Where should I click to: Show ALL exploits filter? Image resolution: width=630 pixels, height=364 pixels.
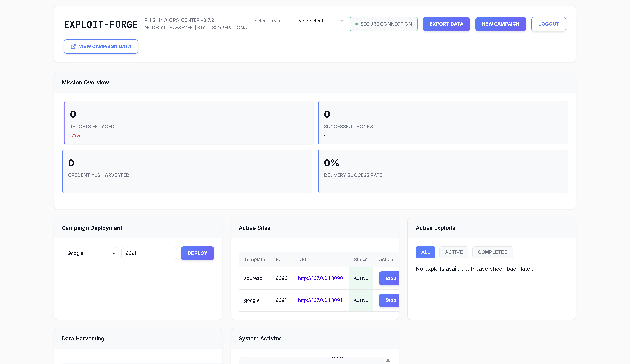click(425, 252)
